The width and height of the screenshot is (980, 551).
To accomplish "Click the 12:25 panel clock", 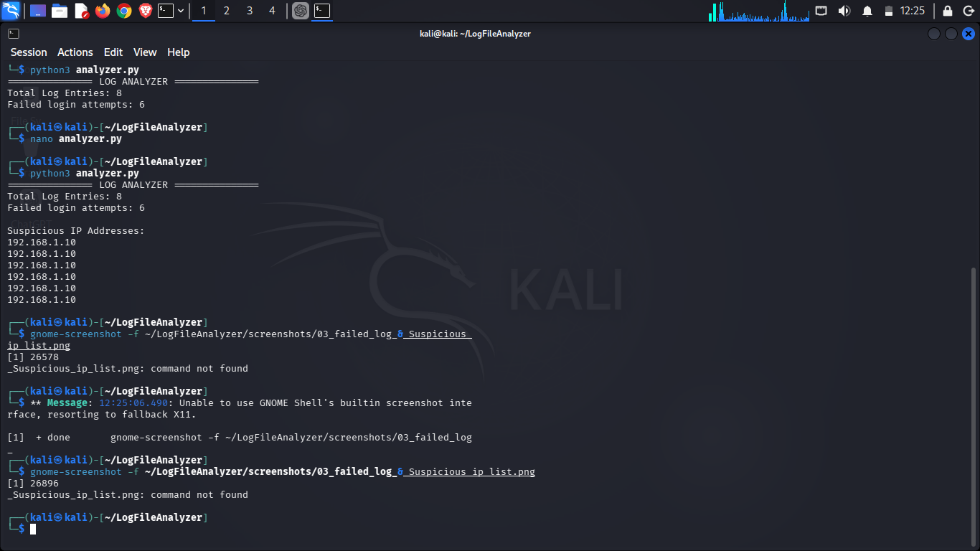I will (x=913, y=11).
